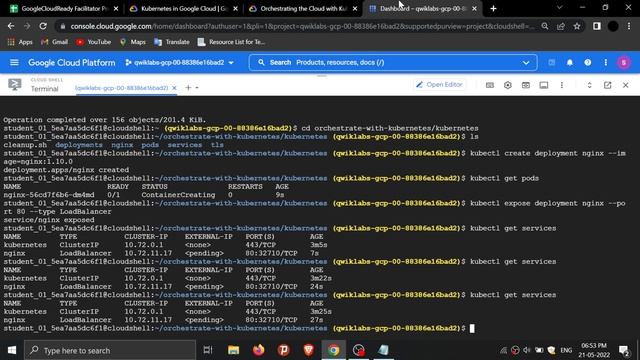
Task: Share this page icon in address bar
Action: click(x=560, y=26)
